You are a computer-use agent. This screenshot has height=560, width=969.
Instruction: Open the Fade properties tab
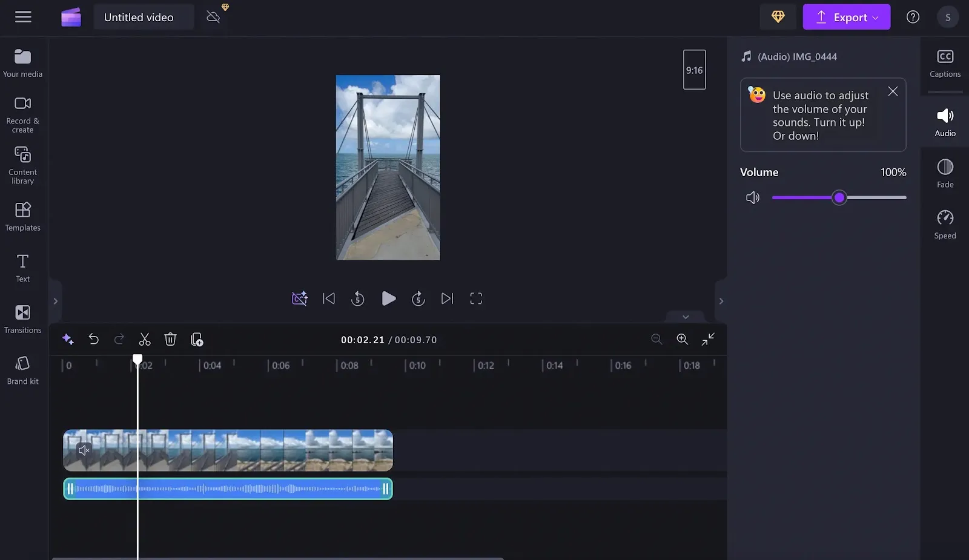[945, 174]
